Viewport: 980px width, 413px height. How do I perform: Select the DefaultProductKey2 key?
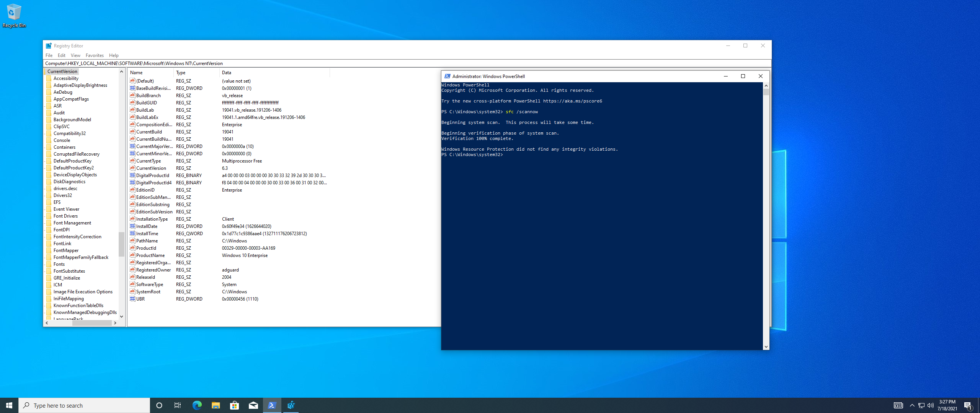73,168
